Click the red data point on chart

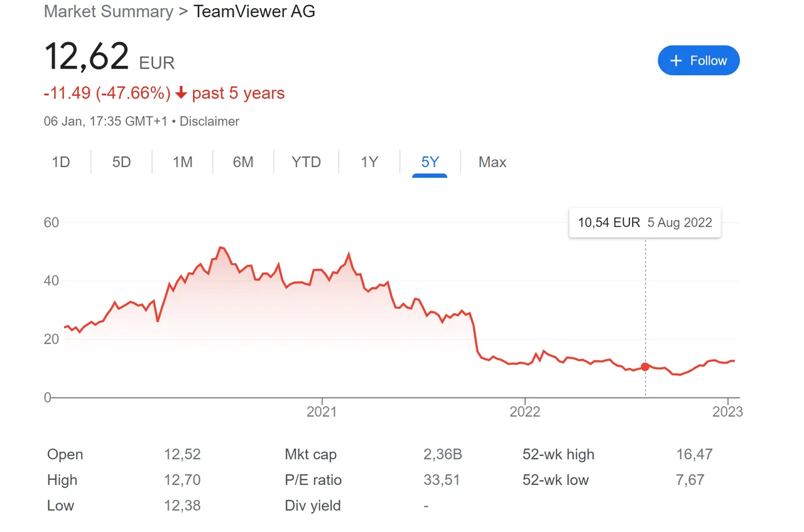pyautogui.click(x=645, y=367)
